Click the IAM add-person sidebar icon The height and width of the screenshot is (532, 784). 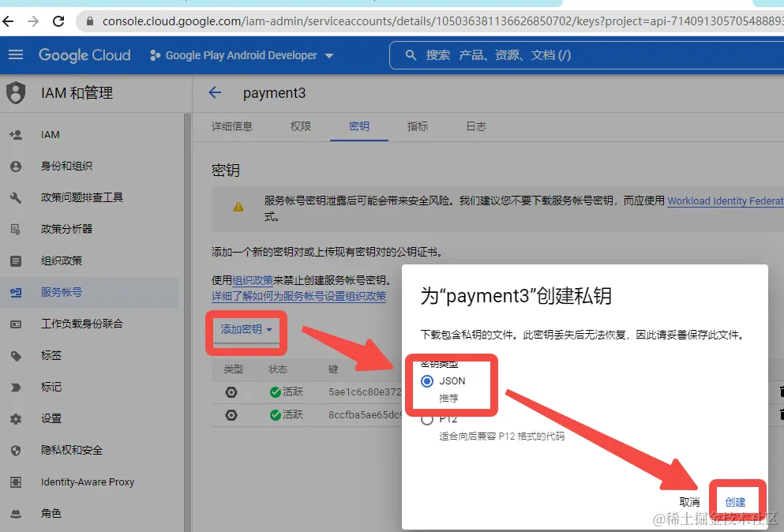coord(16,134)
